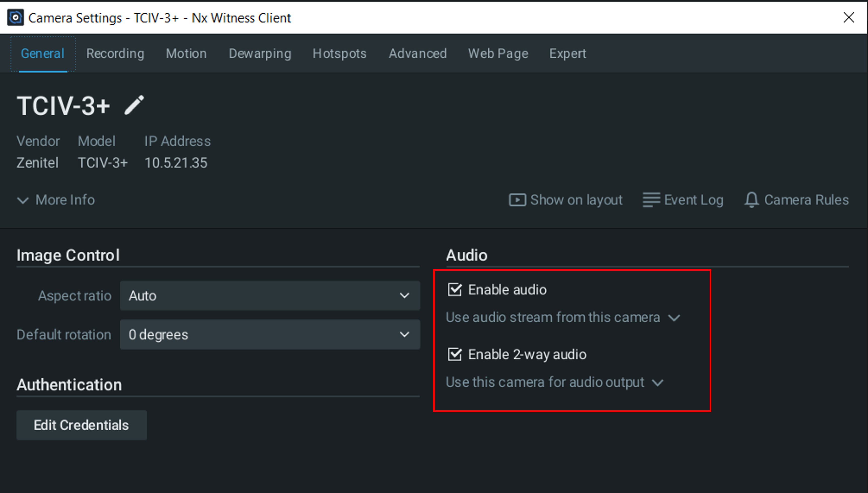Toggle the Enable 2-way audio checkbox
Viewport: 868px width, 493px height.
(x=455, y=355)
